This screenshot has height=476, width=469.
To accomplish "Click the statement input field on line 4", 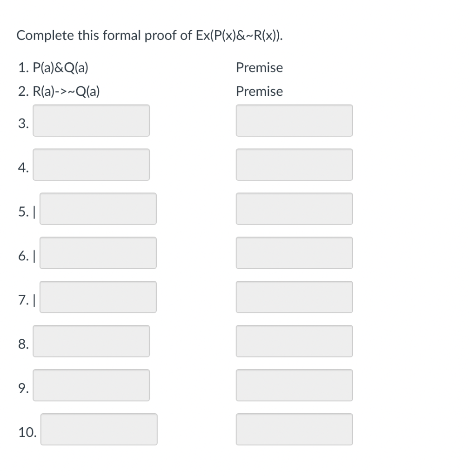I will (91, 165).
